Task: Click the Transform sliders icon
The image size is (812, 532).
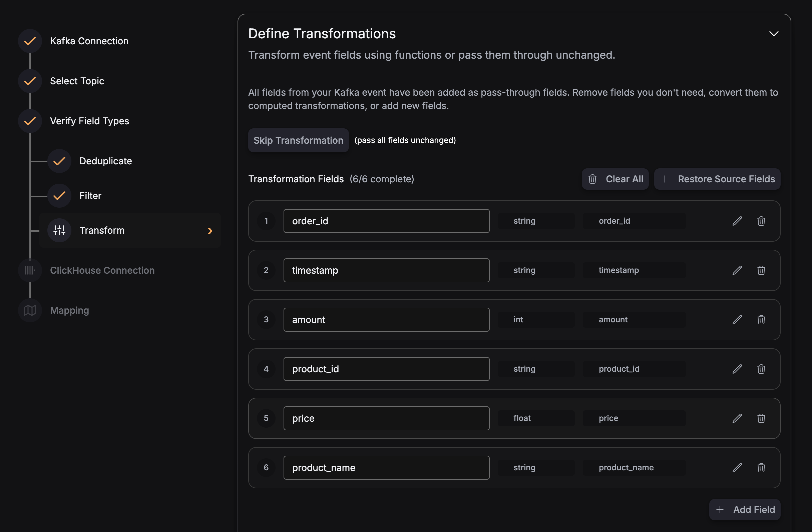Action: click(59, 230)
